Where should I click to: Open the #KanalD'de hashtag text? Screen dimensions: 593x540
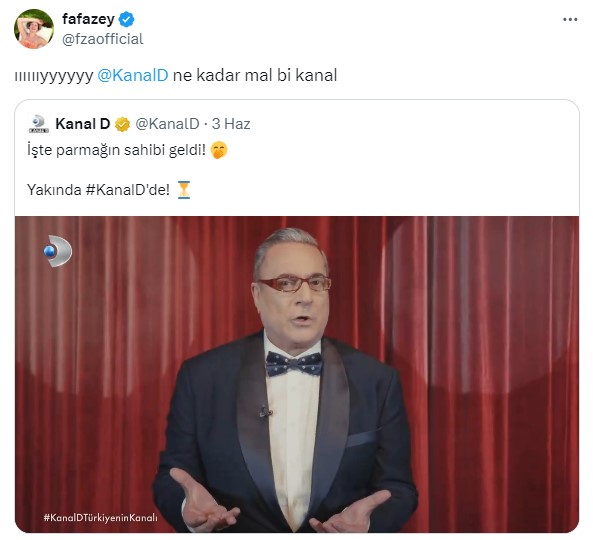pos(127,190)
